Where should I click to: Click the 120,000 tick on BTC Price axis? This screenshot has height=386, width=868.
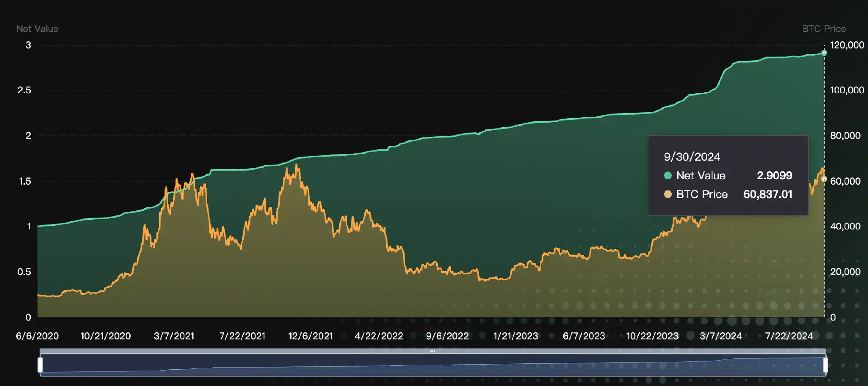[847, 45]
